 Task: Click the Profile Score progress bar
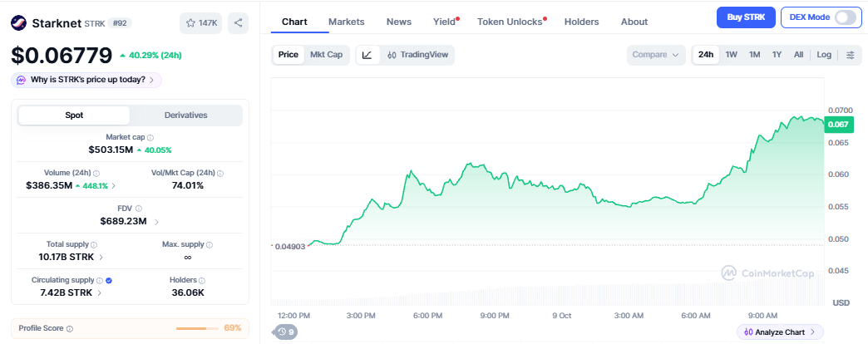[x=198, y=328]
